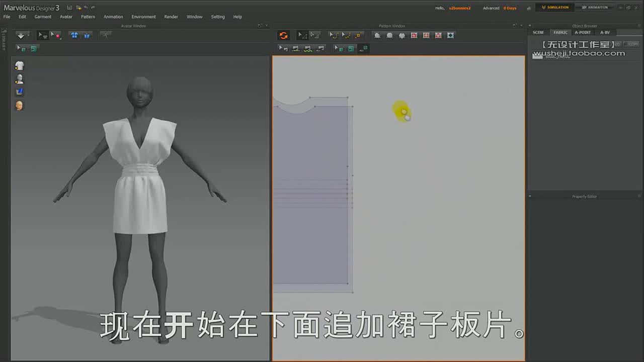Switch to the A-BV tab

[x=605, y=32]
